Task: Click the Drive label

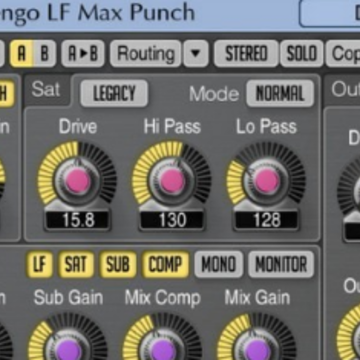Action: click(x=78, y=127)
